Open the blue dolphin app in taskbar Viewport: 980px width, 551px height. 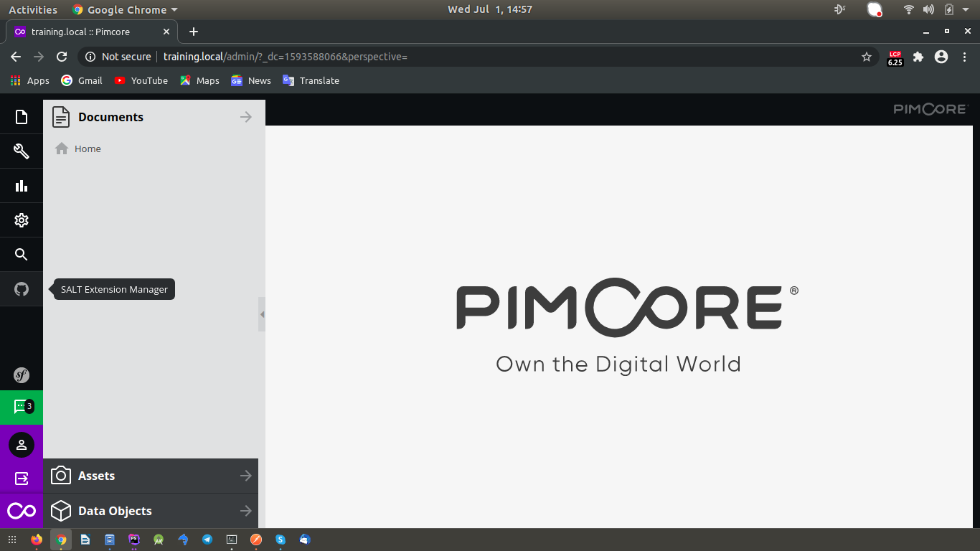click(183, 540)
